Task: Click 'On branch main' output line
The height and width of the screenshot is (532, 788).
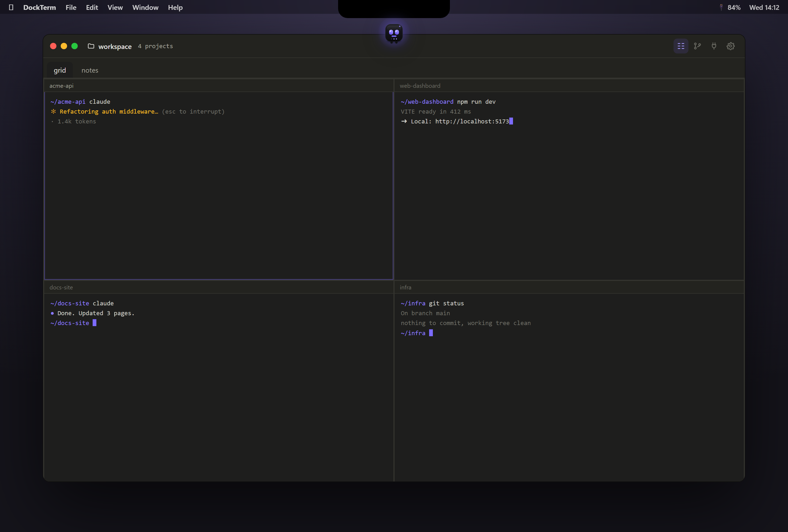Action: (x=425, y=313)
